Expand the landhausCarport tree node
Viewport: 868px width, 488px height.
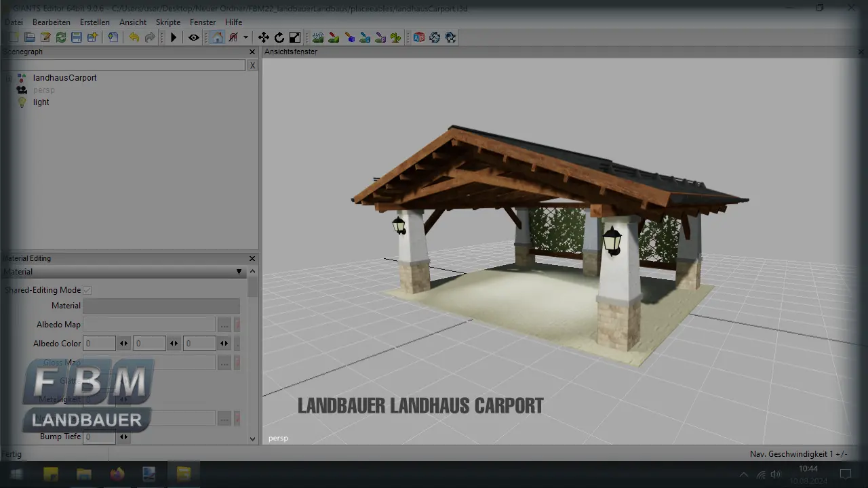(x=8, y=78)
